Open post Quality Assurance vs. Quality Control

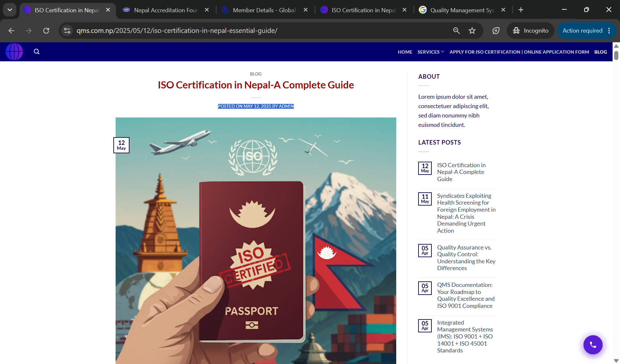pos(466,258)
